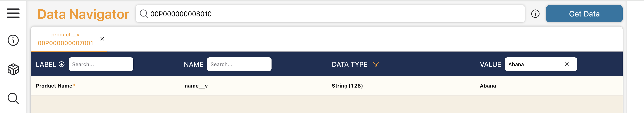Open the cube objects icon in sidebar
644x113 pixels.
(x=13, y=69)
